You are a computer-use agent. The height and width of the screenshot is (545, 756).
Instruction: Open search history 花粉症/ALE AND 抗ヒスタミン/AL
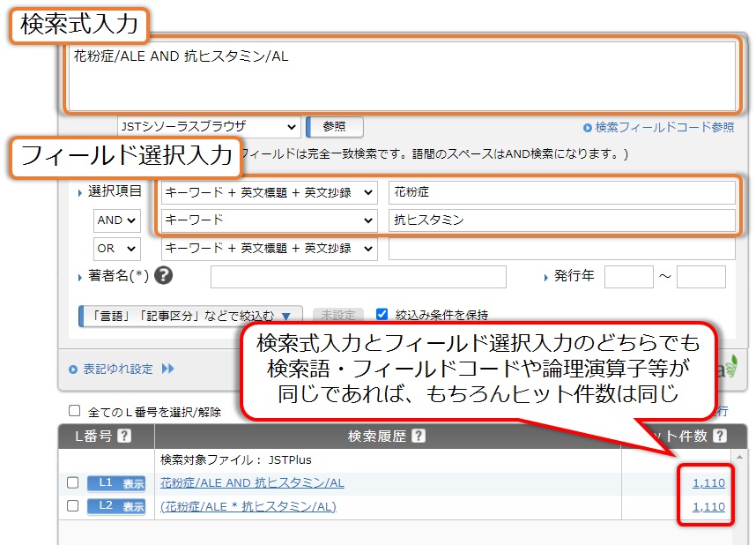252,483
